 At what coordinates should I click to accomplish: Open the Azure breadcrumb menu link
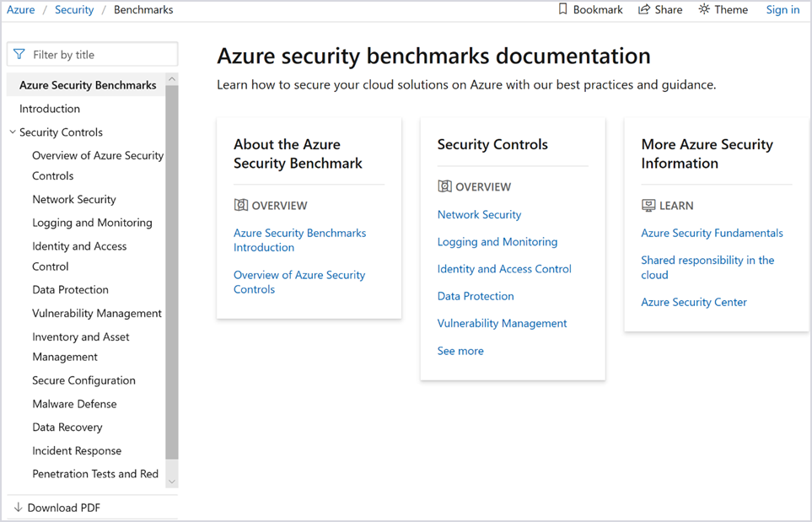[19, 9]
